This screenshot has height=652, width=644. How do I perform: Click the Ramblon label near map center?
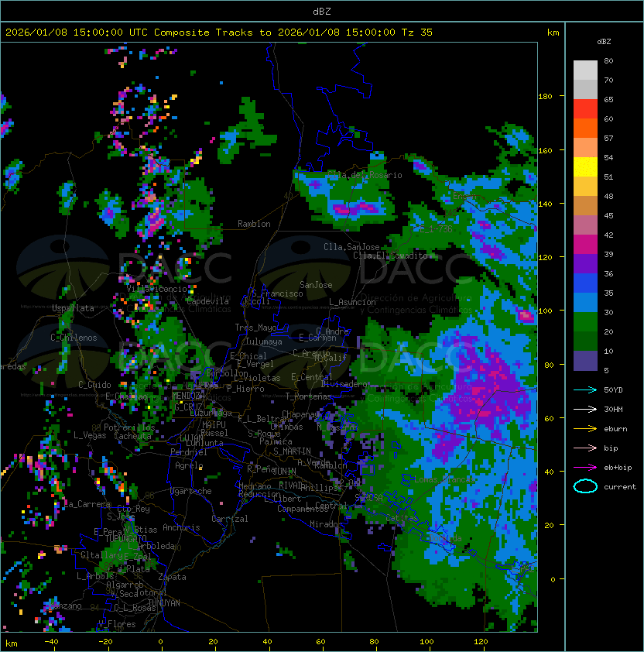[x=254, y=224]
